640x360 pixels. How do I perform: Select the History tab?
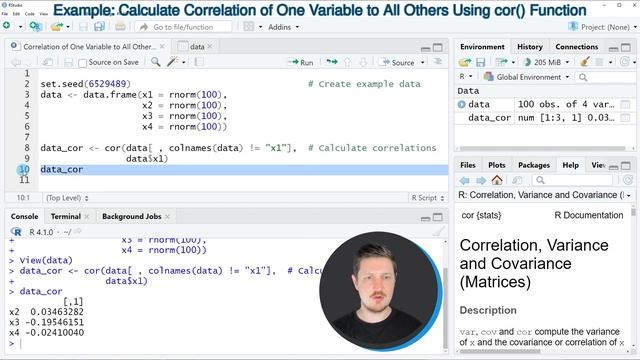pyautogui.click(x=530, y=47)
